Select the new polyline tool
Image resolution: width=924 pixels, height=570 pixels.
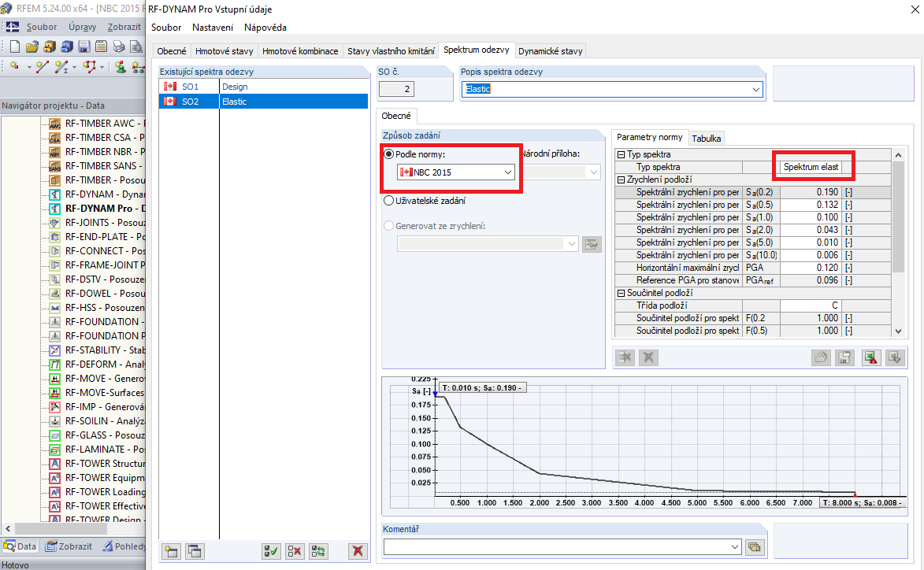[89, 67]
